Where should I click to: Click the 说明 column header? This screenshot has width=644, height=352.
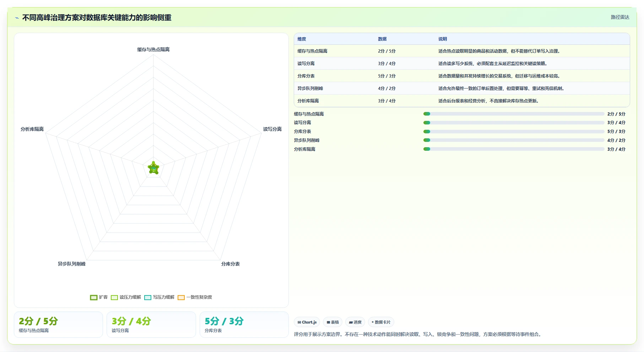pyautogui.click(x=443, y=39)
